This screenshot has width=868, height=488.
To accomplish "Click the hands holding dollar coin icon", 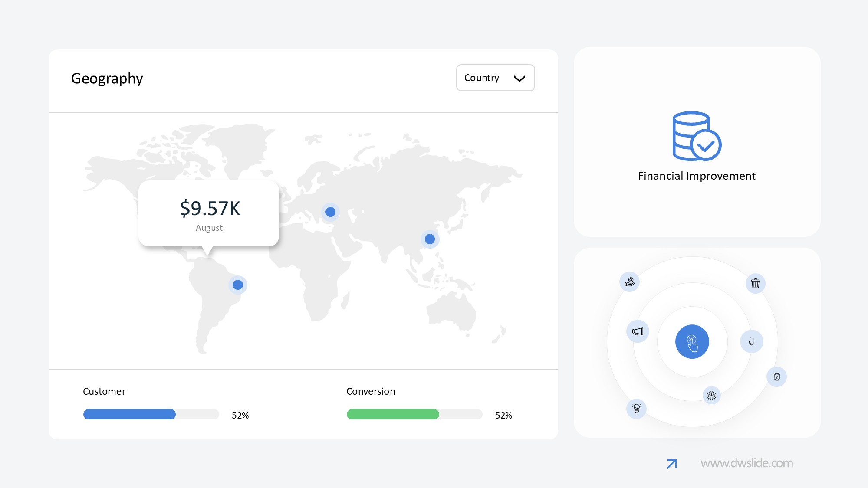I will tap(711, 395).
